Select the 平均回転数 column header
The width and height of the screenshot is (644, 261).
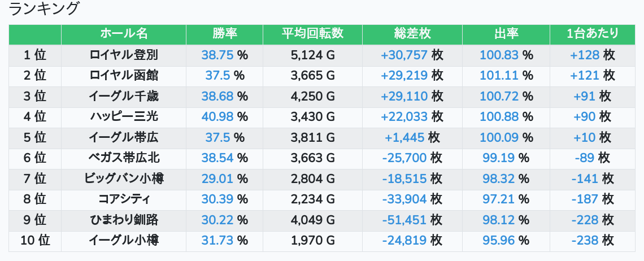[x=312, y=34]
